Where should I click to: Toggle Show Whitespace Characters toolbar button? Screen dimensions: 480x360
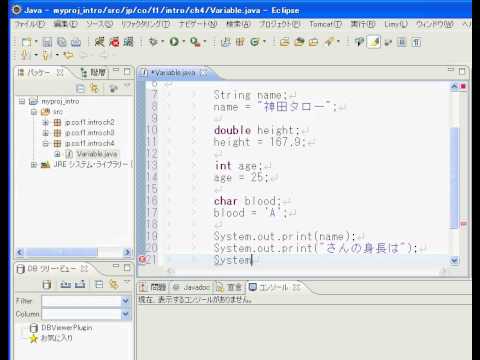tap(416, 42)
